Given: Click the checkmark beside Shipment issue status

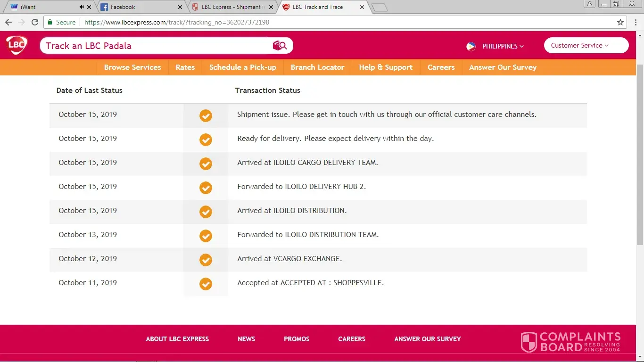Looking at the screenshot, I should (x=206, y=115).
